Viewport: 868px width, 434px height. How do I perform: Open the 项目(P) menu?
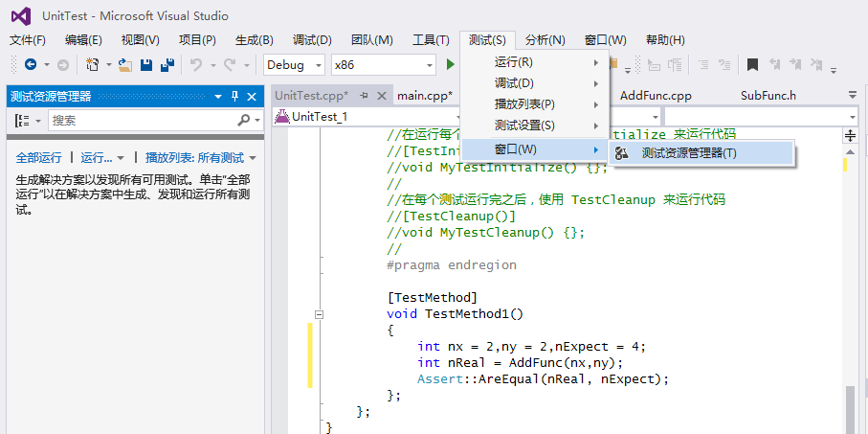(198, 40)
